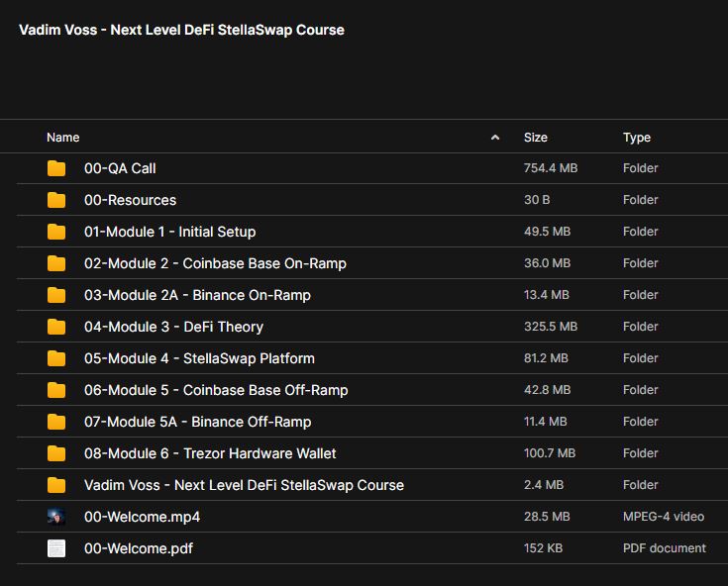Select folder icon for 07-Module 5A Binance Off-Ramp

(56, 422)
